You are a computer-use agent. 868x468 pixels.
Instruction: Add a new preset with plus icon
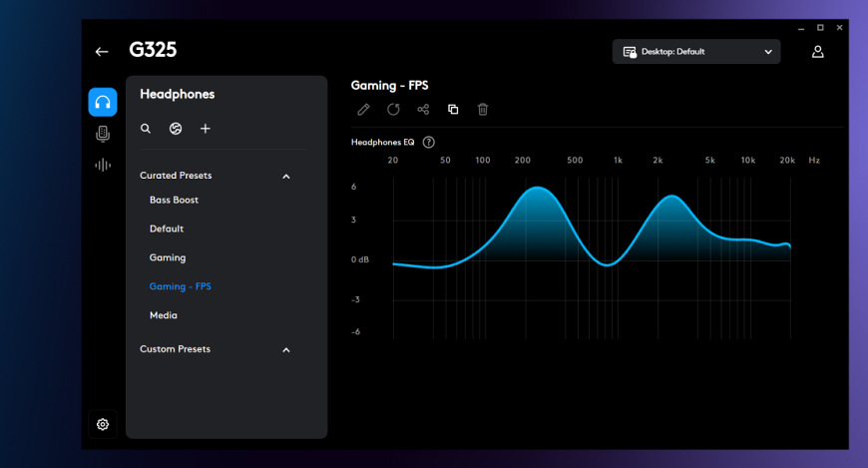pyautogui.click(x=206, y=129)
